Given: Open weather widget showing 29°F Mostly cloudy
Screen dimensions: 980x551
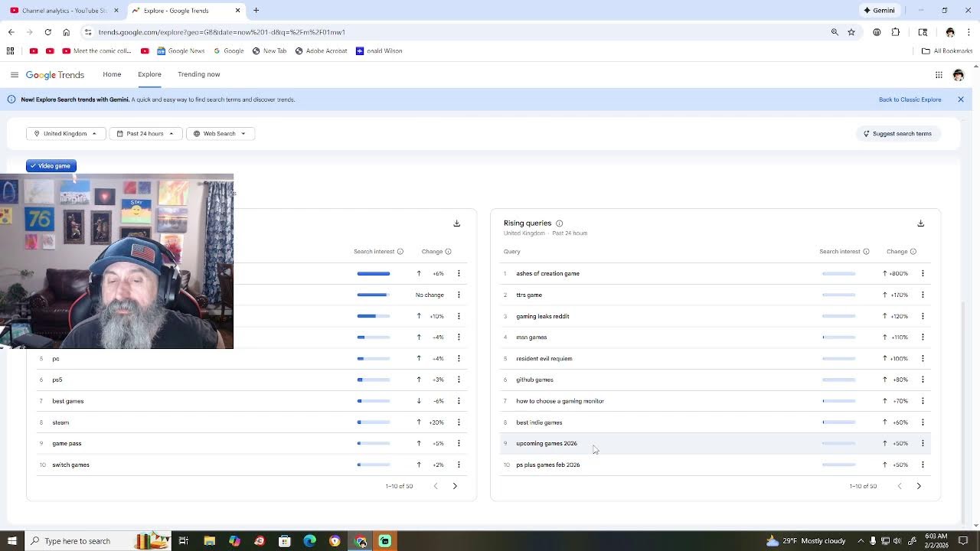Looking at the screenshot, I should 805,541.
